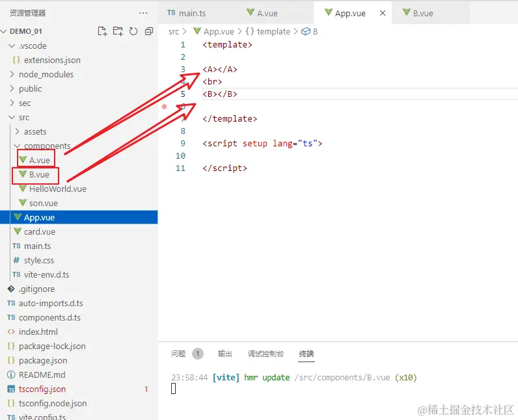Click the New Folder icon in explorer header
Image resolution: width=518 pixels, height=420 pixels.
118,31
